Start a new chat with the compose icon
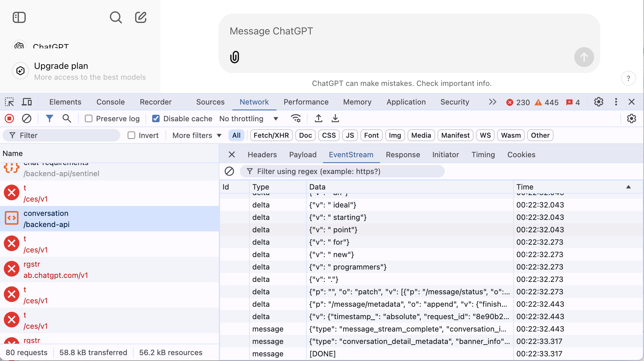644x361 pixels. point(141,17)
